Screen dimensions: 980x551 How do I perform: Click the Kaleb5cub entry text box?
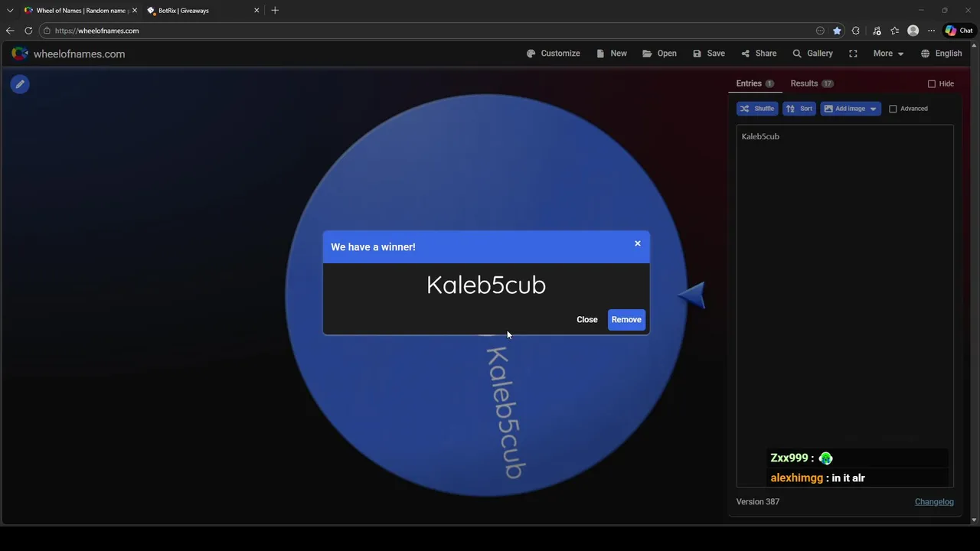pos(844,305)
